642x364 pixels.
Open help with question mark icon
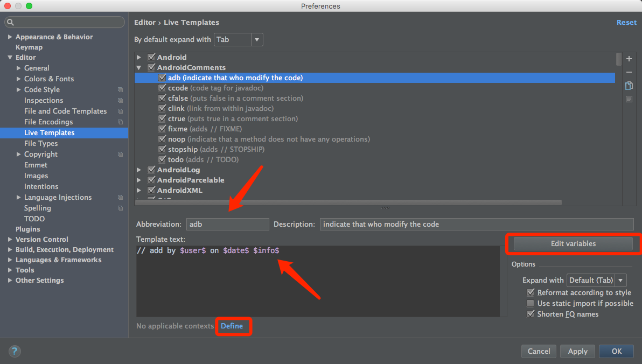(15, 351)
